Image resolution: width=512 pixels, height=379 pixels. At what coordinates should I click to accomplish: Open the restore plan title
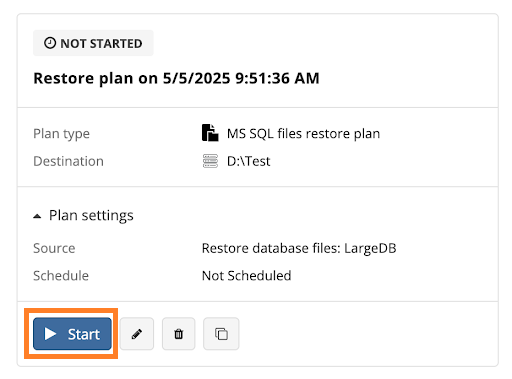click(176, 79)
